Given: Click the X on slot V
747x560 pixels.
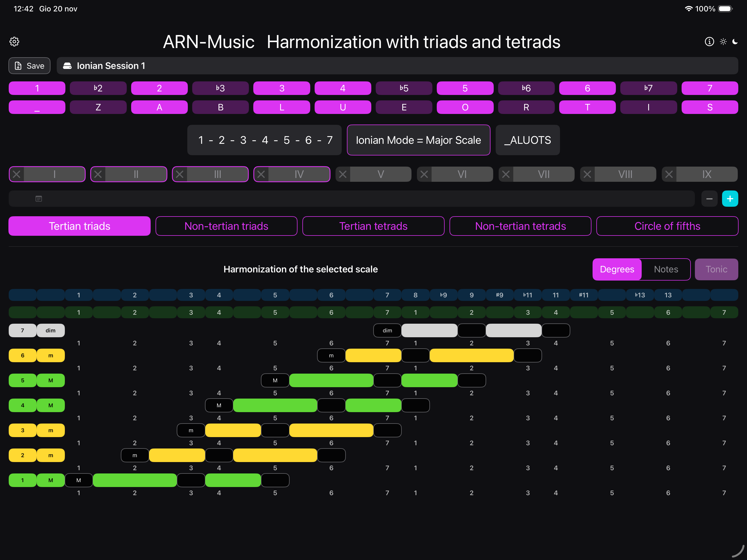Looking at the screenshot, I should click(x=343, y=174).
